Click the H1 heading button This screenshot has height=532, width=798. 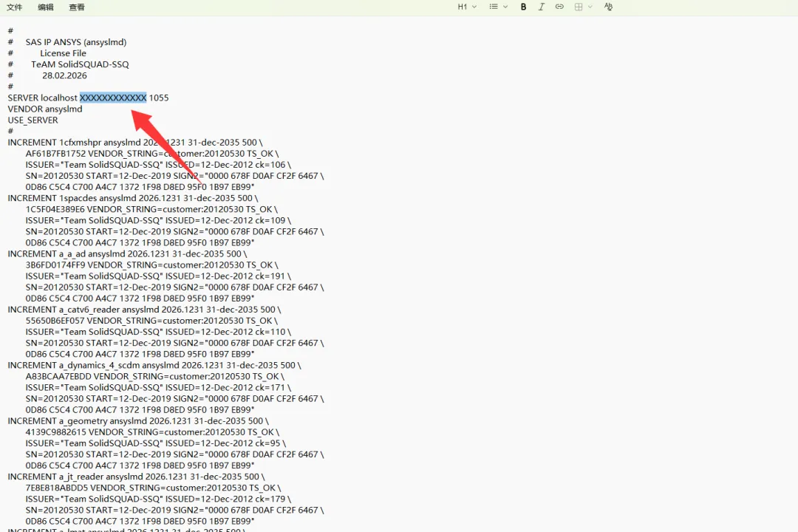coord(462,7)
